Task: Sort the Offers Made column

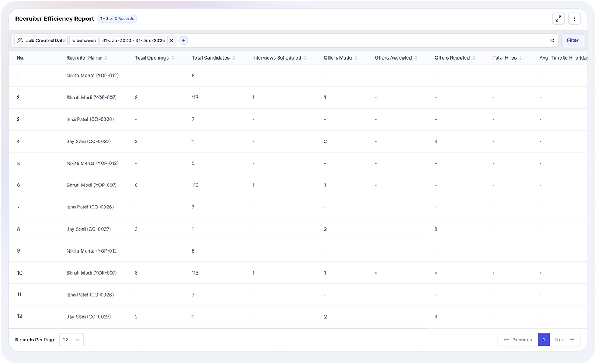Action: pyautogui.click(x=356, y=57)
